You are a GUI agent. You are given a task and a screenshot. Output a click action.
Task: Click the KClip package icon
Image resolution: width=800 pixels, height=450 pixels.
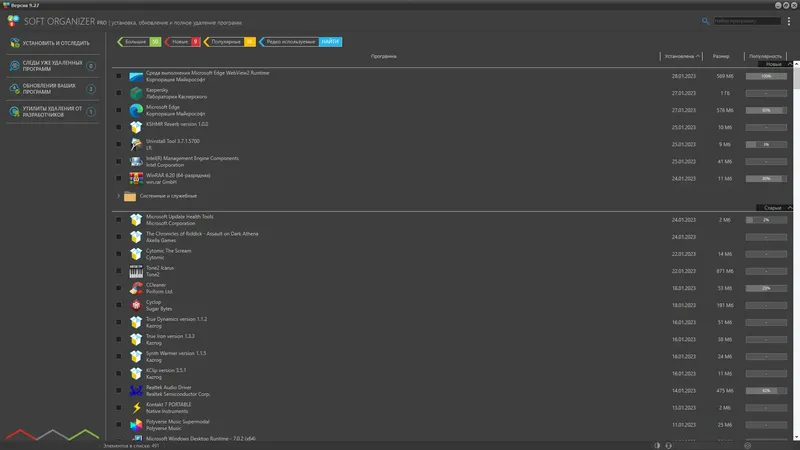[x=136, y=374]
